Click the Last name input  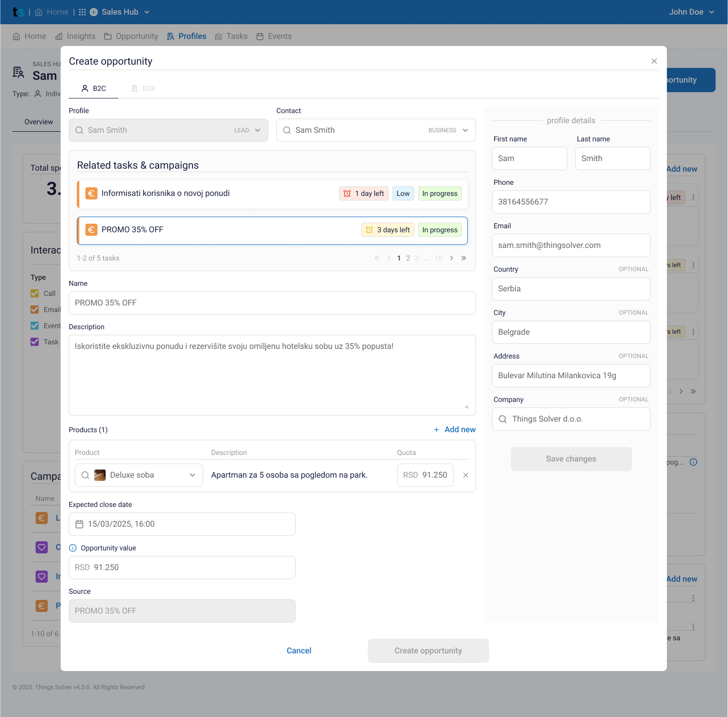click(613, 159)
